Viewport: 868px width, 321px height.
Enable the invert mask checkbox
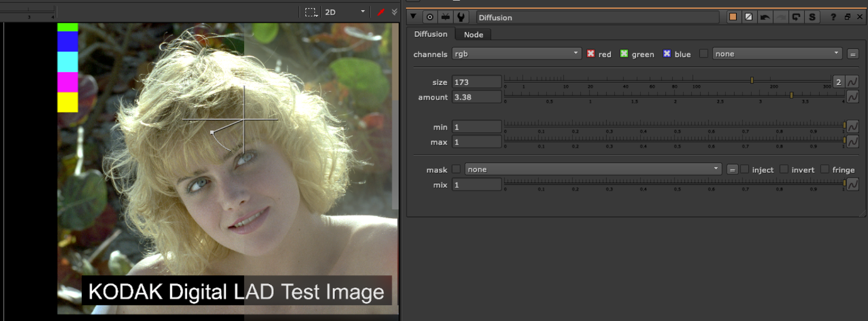click(784, 169)
